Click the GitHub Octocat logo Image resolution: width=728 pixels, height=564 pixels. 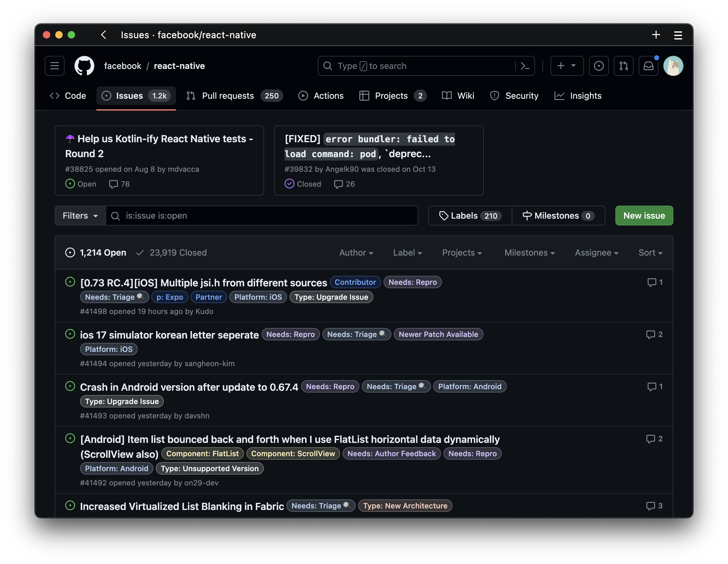[x=84, y=66]
